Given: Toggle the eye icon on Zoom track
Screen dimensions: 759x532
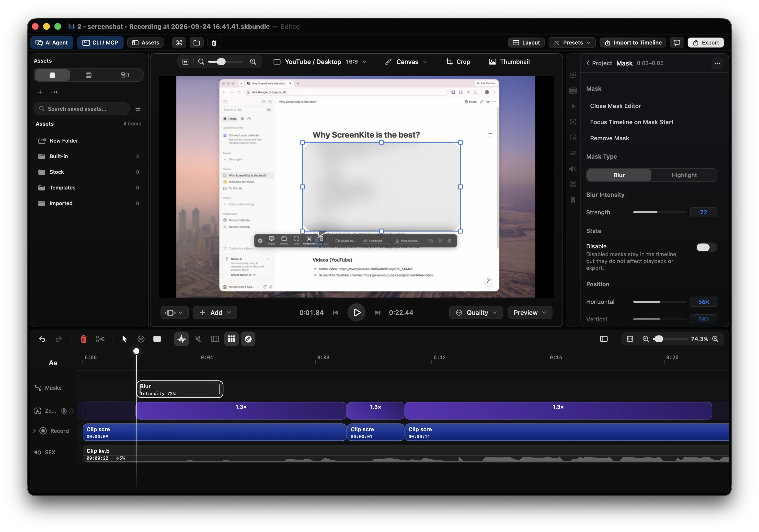Looking at the screenshot, I should (64, 411).
